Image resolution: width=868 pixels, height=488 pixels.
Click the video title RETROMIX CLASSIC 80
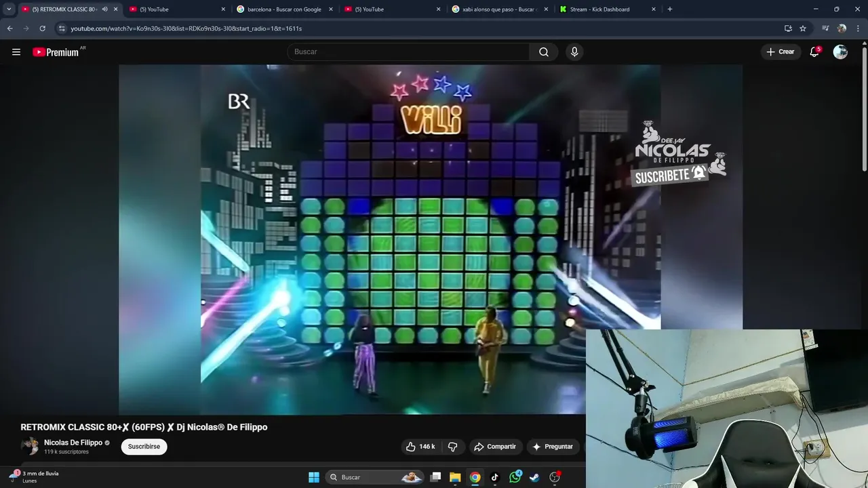click(x=144, y=427)
